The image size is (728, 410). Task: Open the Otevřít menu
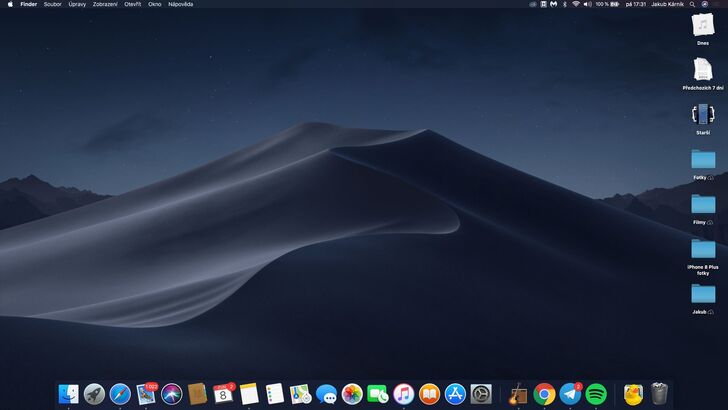coord(132,4)
